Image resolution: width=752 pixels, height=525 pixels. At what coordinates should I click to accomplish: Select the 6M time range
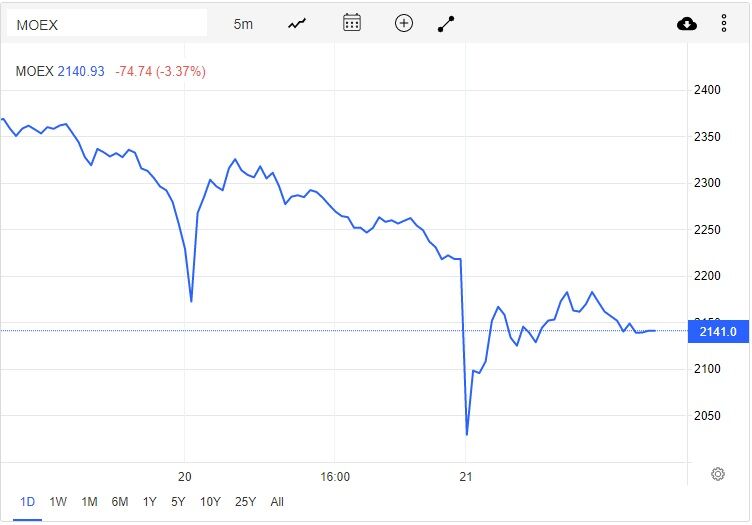point(120,502)
